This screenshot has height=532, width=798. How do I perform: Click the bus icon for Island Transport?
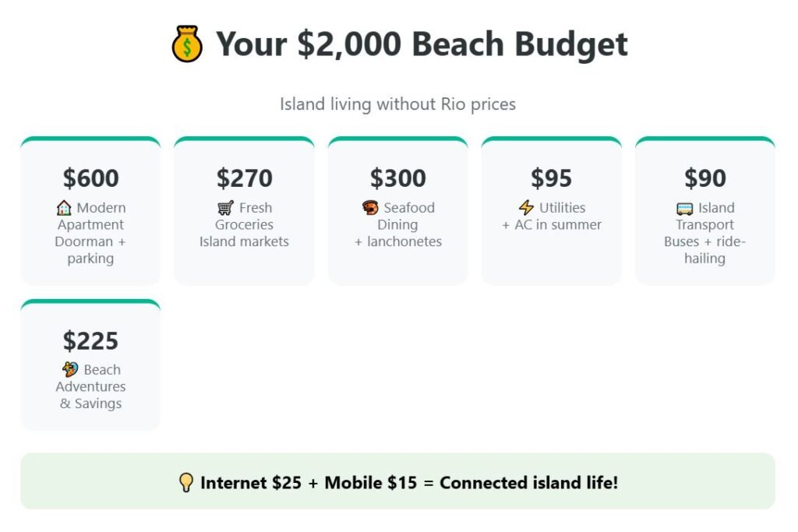tap(685, 208)
